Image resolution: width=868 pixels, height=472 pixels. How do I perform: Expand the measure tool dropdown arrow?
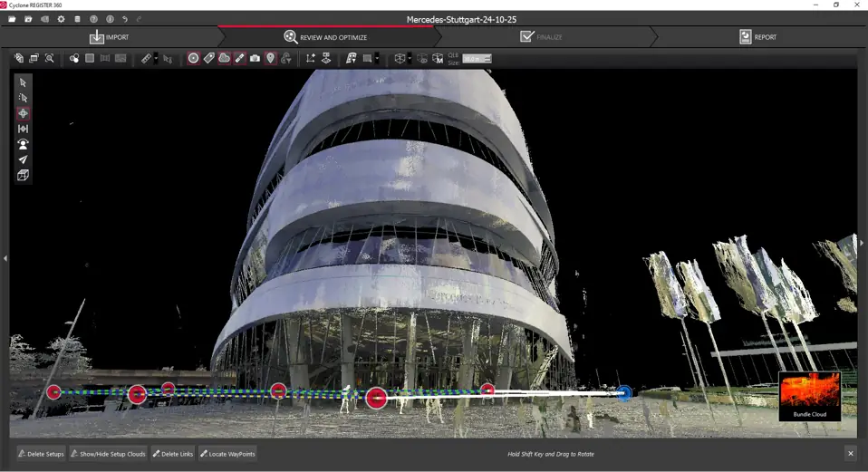(156, 58)
